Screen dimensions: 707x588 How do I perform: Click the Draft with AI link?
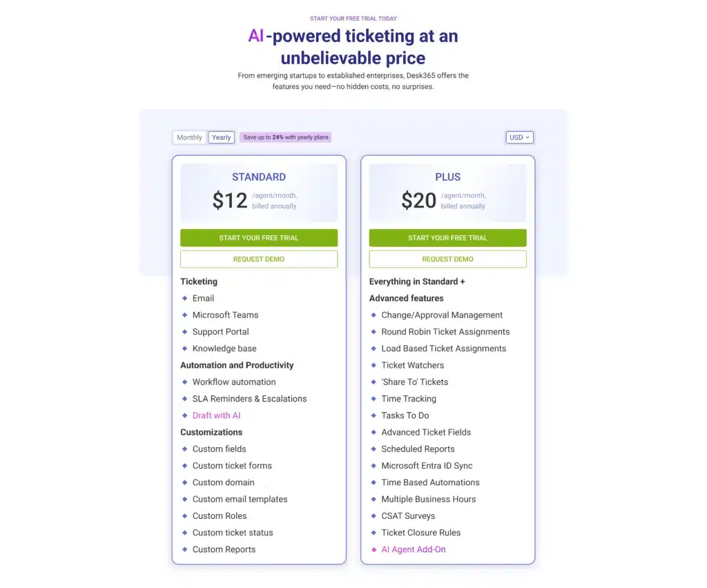(216, 415)
